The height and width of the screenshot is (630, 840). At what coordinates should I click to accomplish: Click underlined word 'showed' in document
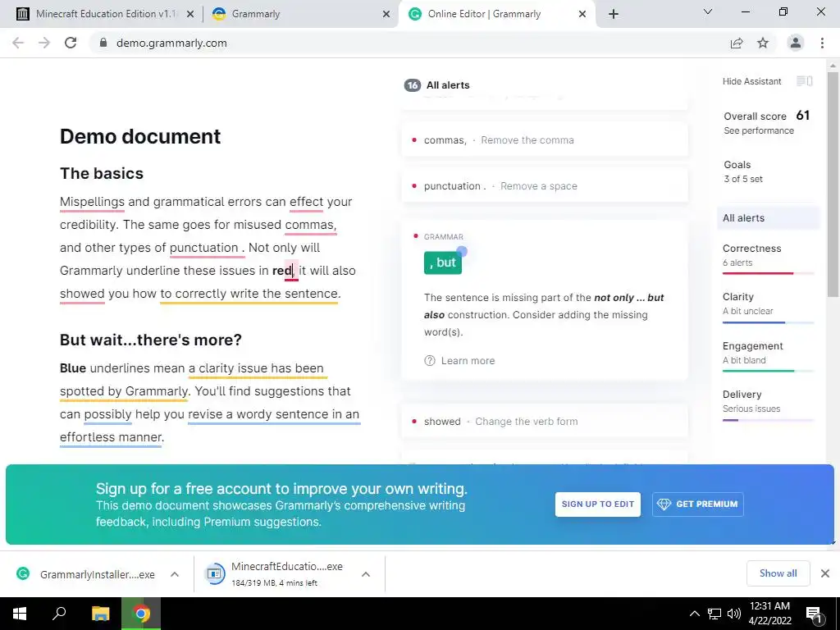82,294
